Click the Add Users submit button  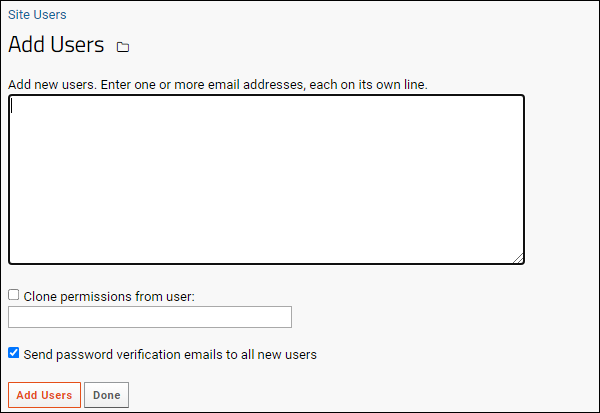[44, 395]
